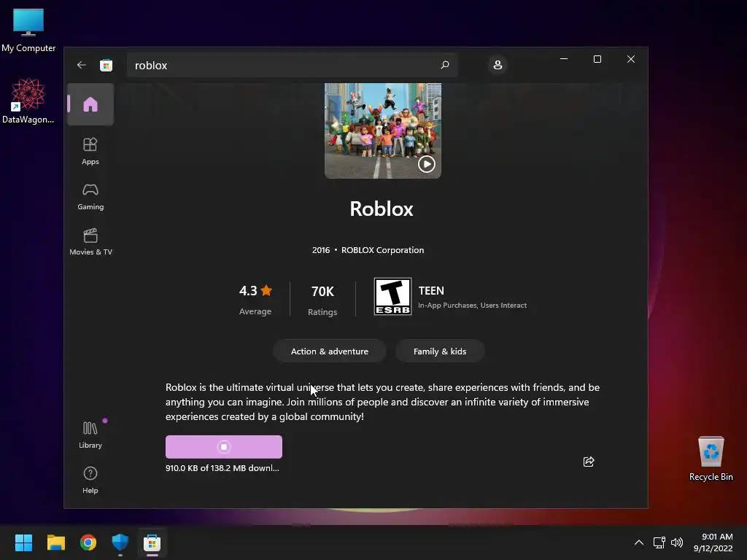The image size is (747, 560).
Task: Open the volume speaker tray icon
Action: (676, 542)
